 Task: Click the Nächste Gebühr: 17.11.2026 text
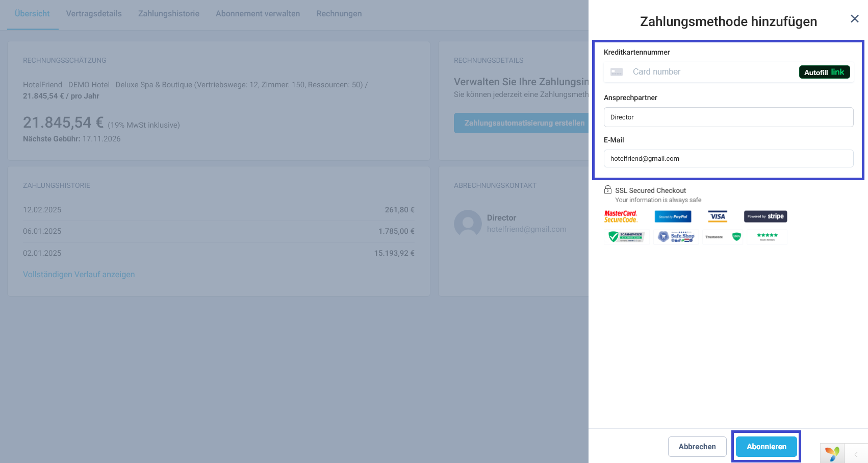[x=72, y=139]
